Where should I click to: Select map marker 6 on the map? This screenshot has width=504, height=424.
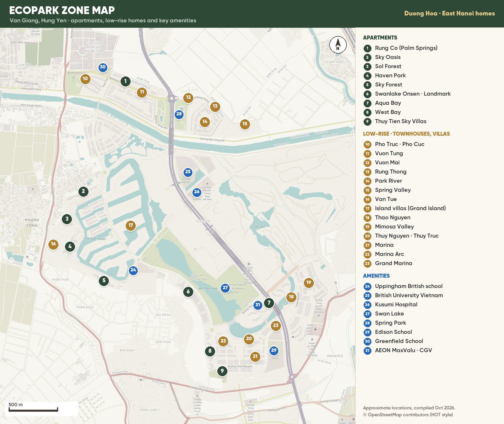pos(188,292)
